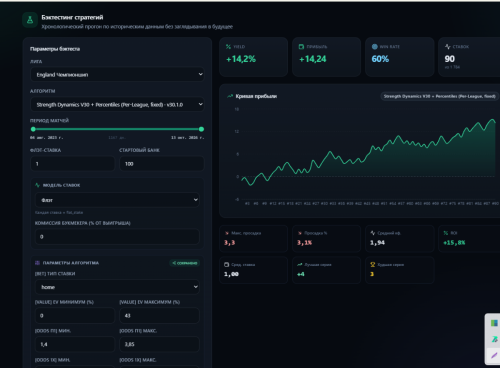Click the slider end date label

[188, 137]
